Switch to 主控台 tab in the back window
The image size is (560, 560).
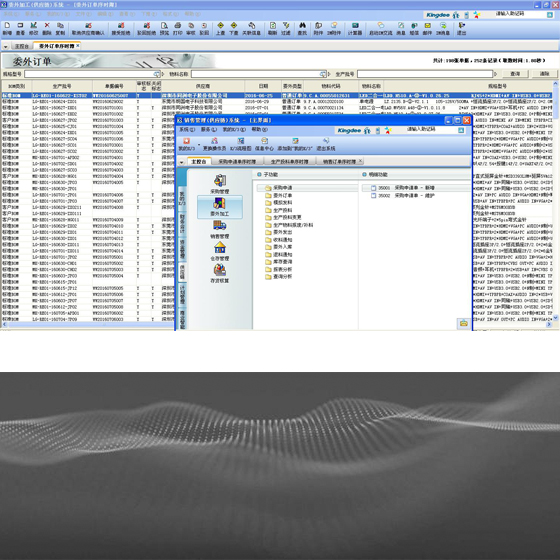[x=22, y=46]
